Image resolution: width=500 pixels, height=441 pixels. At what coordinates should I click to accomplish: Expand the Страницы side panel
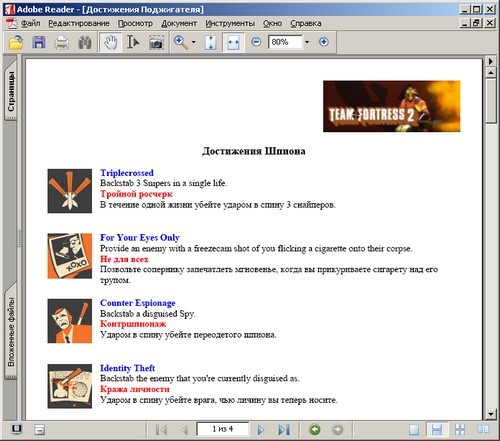coord(11,92)
